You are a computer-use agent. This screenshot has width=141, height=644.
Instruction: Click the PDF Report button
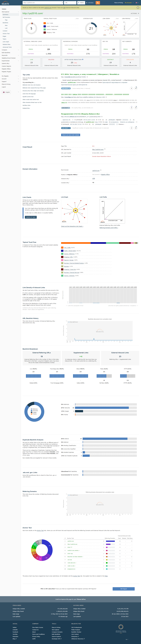pyautogui.click(x=124, y=589)
